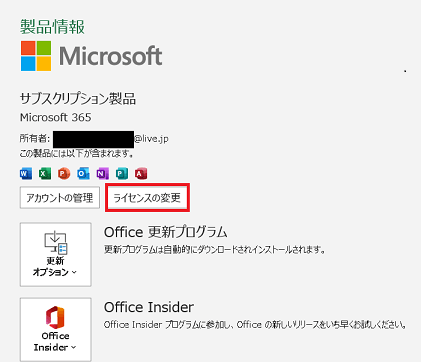Click この製品には以下が含まれます text
This screenshot has width=421, height=362.
pyautogui.click(x=77, y=154)
